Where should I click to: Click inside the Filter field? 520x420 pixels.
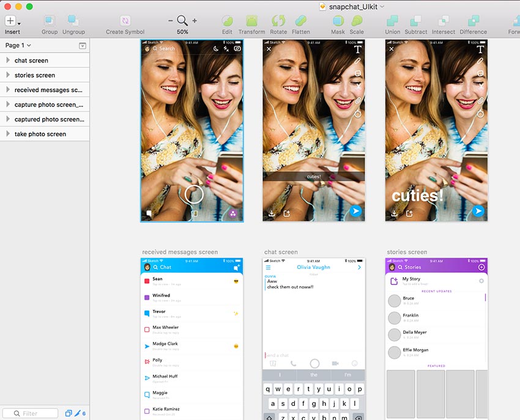click(31, 413)
